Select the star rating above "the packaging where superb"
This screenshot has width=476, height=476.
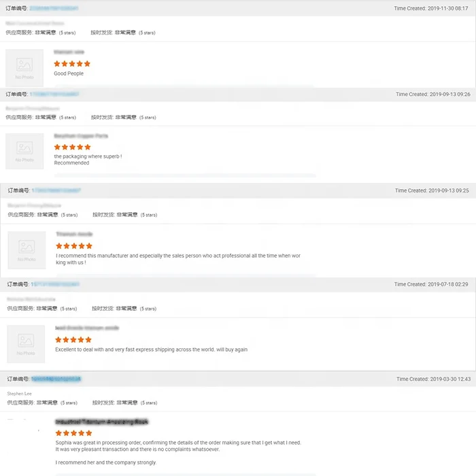(72, 147)
